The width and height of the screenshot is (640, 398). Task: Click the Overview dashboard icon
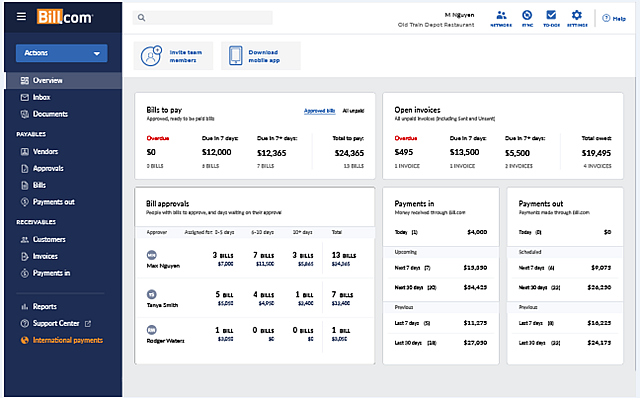pyautogui.click(x=25, y=80)
